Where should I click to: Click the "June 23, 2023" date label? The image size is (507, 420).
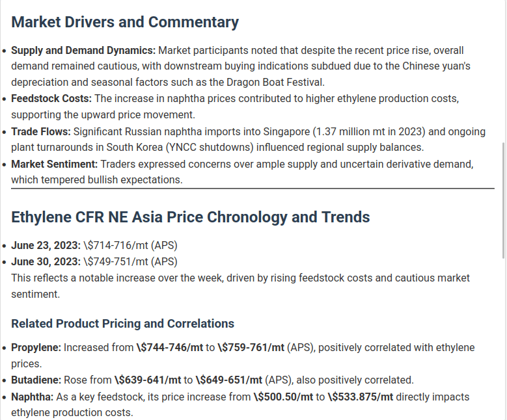pos(45,245)
